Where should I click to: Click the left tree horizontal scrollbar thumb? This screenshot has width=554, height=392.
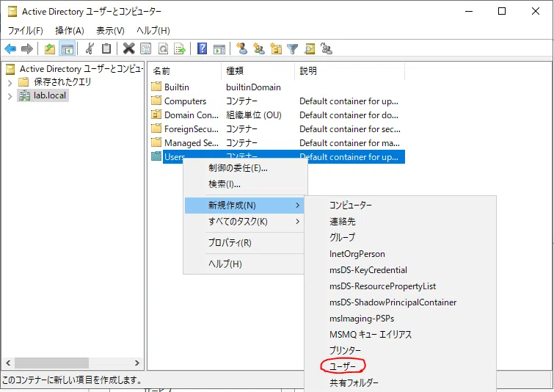click(51, 363)
